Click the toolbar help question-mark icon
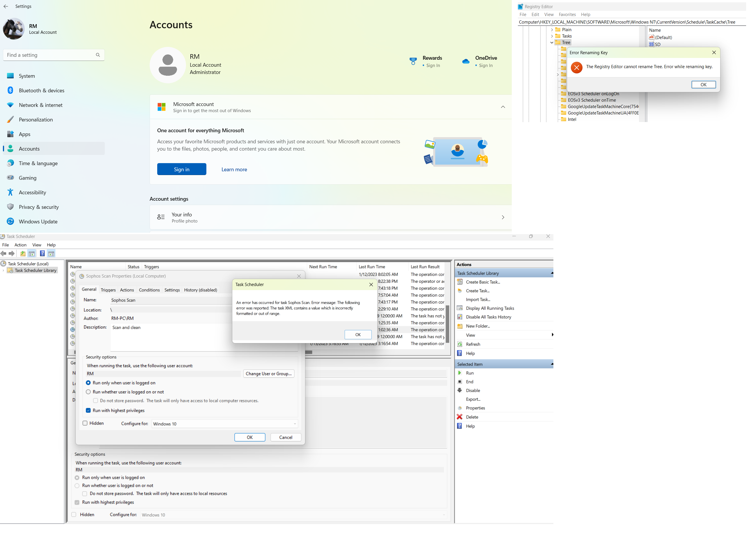 tap(42, 253)
